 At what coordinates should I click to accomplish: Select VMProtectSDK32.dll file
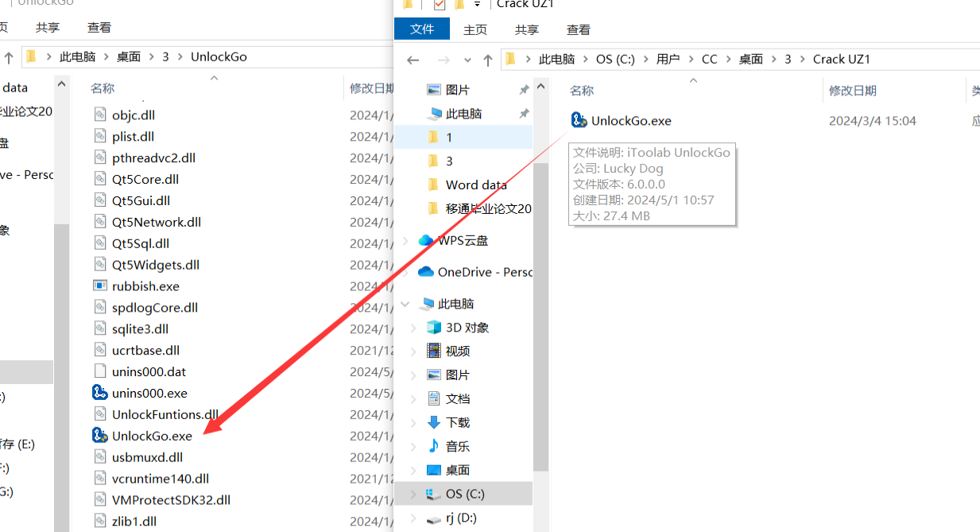pyautogui.click(x=171, y=499)
